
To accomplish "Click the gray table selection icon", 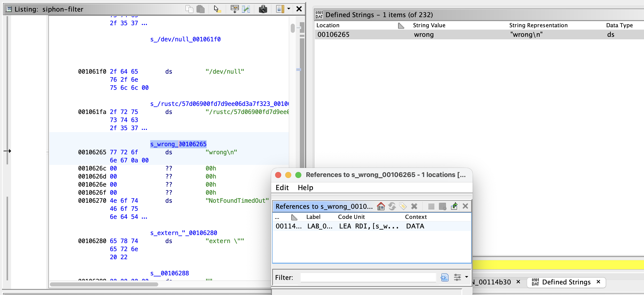I will 443,206.
